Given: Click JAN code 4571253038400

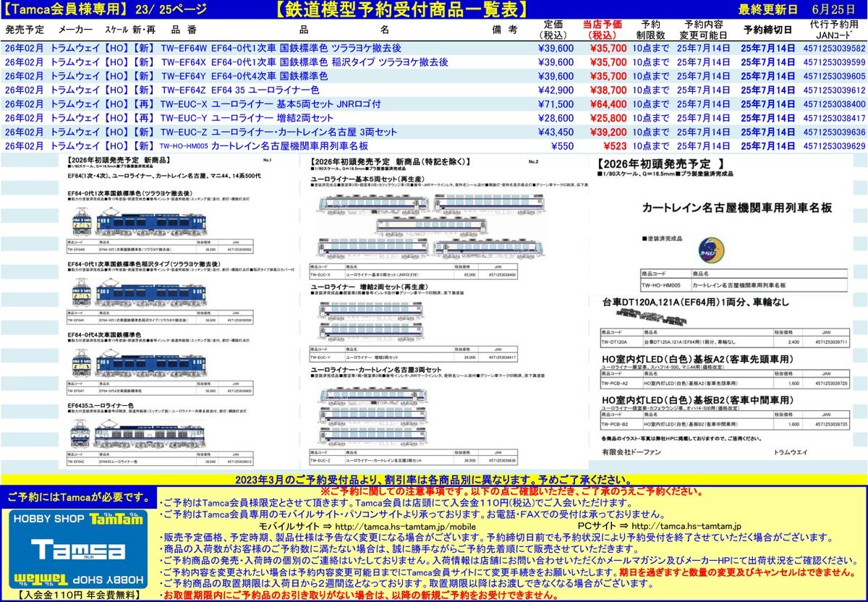Looking at the screenshot, I should (x=834, y=104).
